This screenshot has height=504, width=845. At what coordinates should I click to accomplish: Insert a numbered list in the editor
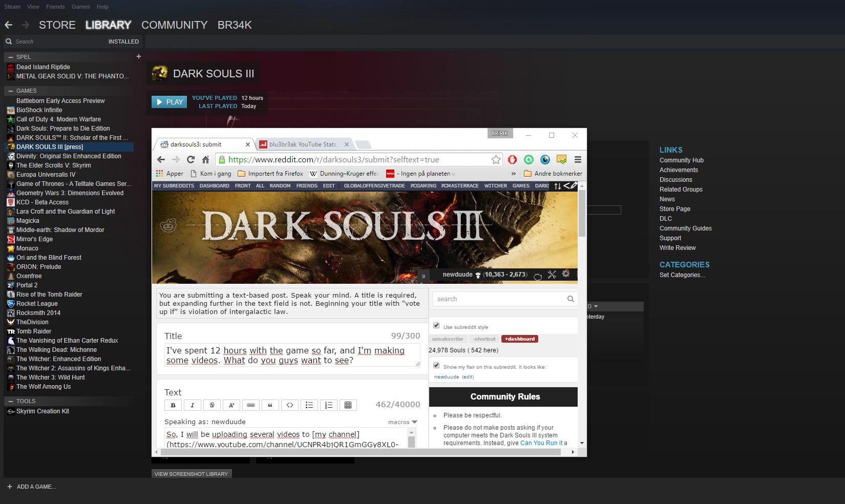329,405
